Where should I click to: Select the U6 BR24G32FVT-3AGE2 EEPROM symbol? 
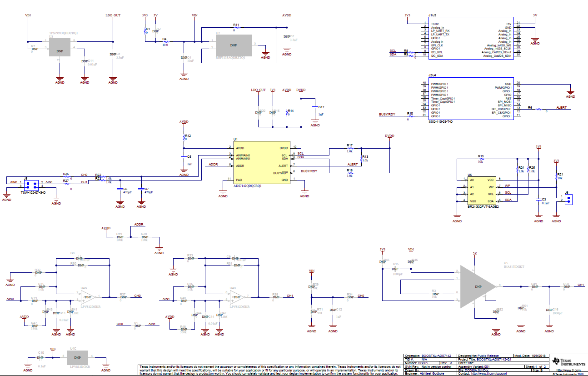483,191
